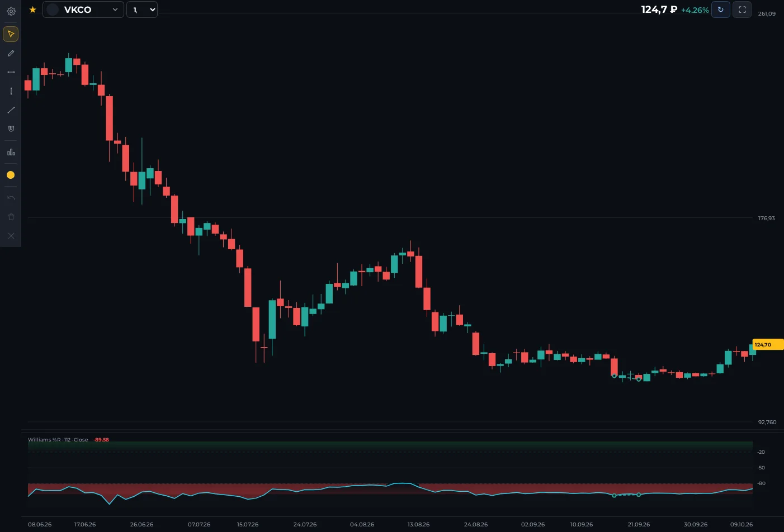Image resolution: width=784 pixels, height=532 pixels.
Task: Undo the last drawing action
Action: tap(11, 198)
